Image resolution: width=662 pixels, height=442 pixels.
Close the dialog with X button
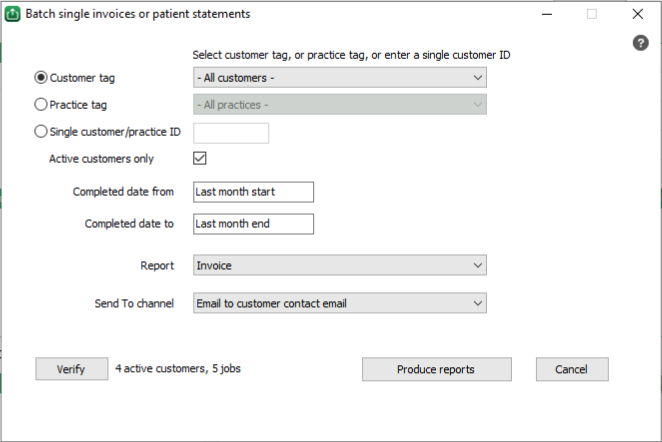(x=638, y=15)
